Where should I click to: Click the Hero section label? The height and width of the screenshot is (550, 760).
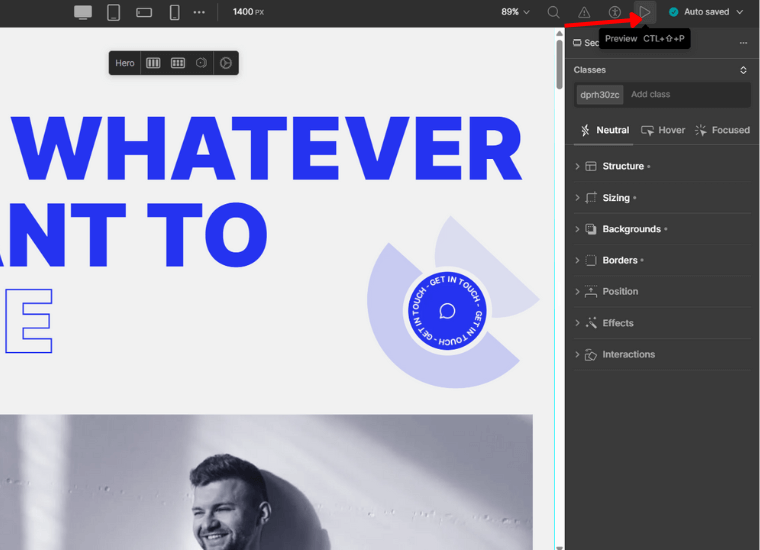[125, 63]
